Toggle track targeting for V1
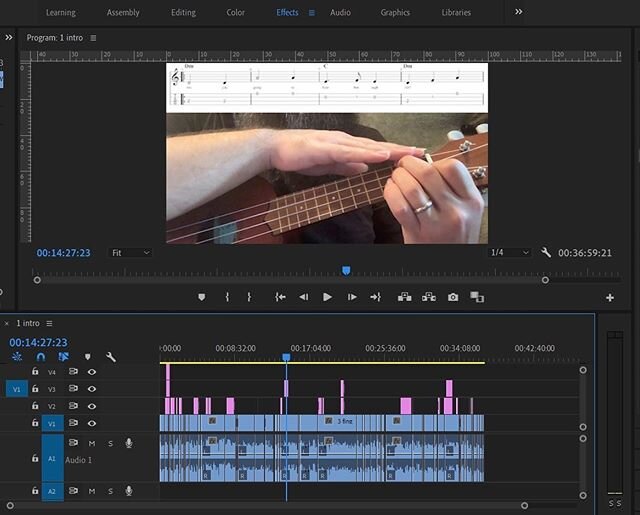This screenshot has height=515, width=640. [53, 424]
